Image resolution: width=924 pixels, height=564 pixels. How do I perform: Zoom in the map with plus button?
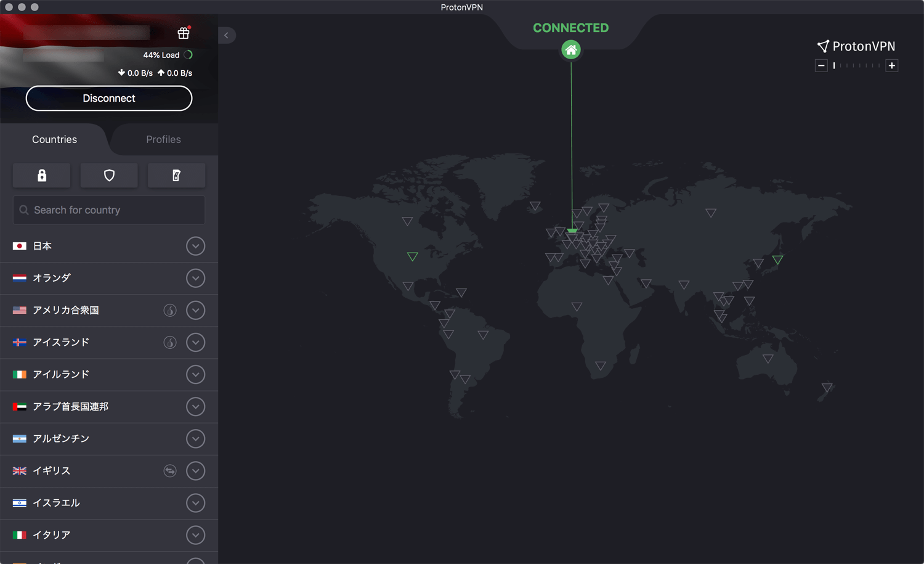click(891, 65)
